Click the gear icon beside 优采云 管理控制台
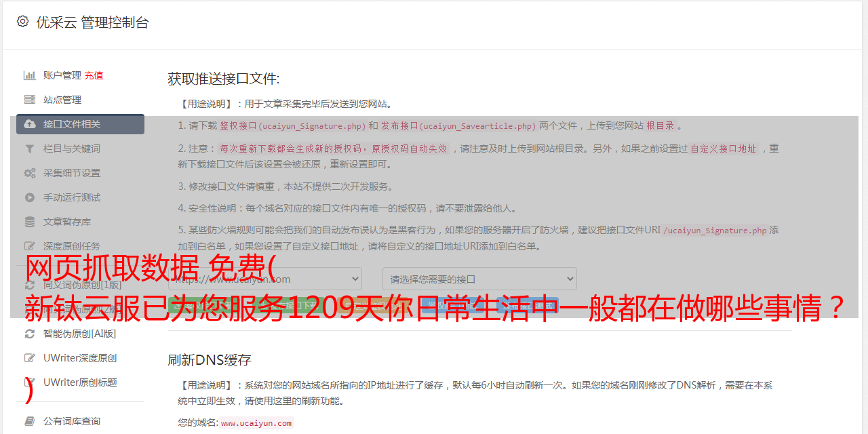The image size is (868, 434). click(x=22, y=22)
